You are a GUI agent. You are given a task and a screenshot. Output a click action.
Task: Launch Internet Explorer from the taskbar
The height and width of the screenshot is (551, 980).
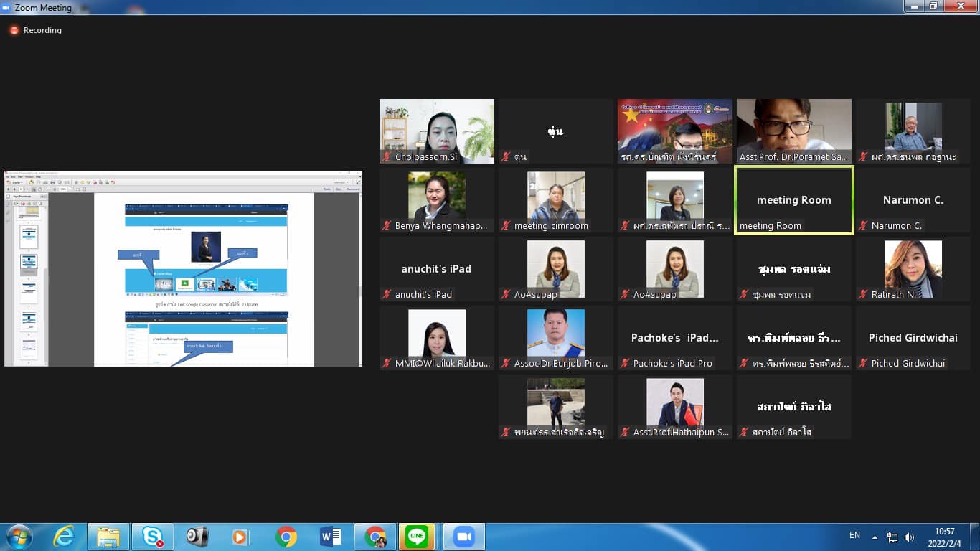pyautogui.click(x=64, y=537)
